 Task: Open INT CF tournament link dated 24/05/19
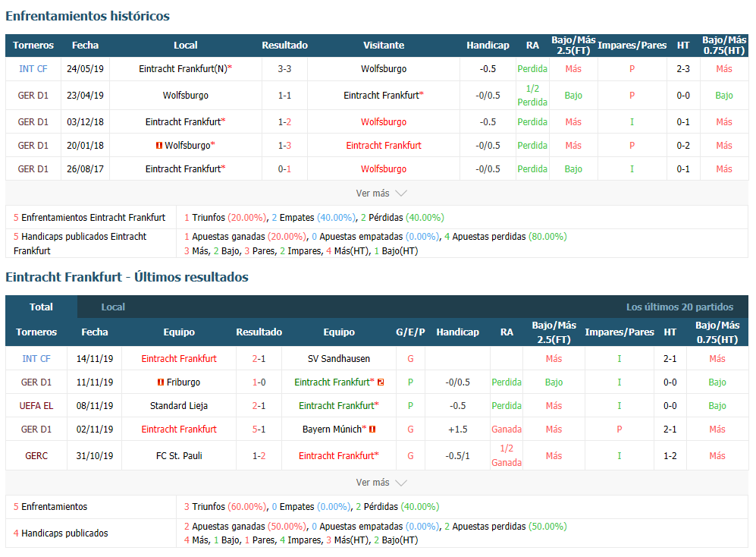(x=33, y=69)
